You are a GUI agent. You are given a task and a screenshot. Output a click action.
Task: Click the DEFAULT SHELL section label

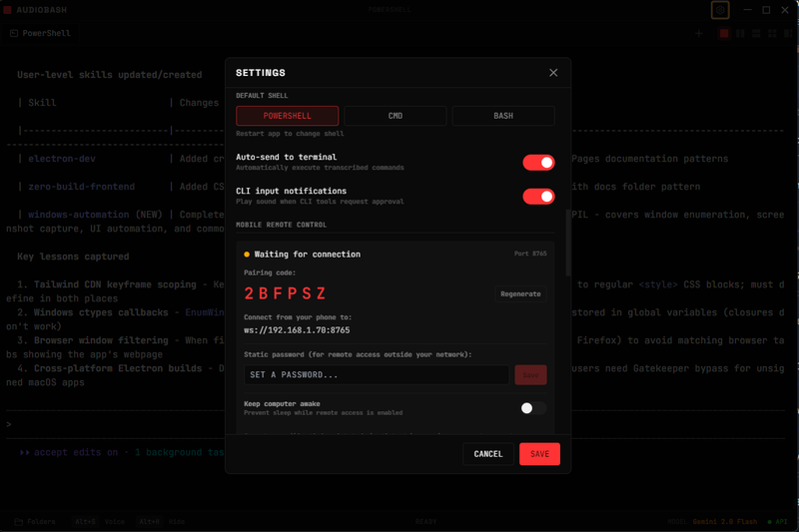pyautogui.click(x=262, y=95)
